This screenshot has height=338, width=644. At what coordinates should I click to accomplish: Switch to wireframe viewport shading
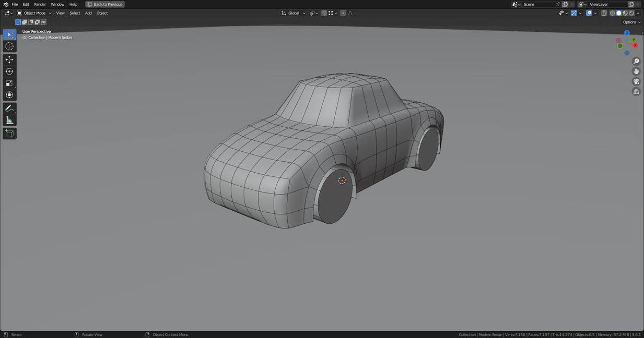pyautogui.click(x=613, y=13)
